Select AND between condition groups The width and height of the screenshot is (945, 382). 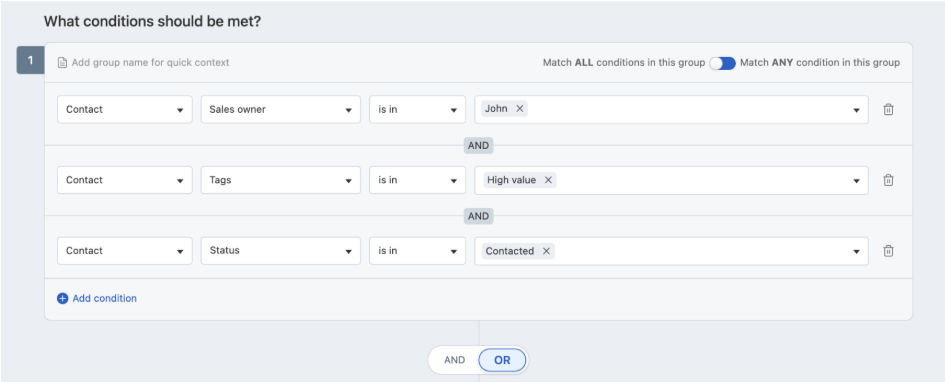[454, 360]
